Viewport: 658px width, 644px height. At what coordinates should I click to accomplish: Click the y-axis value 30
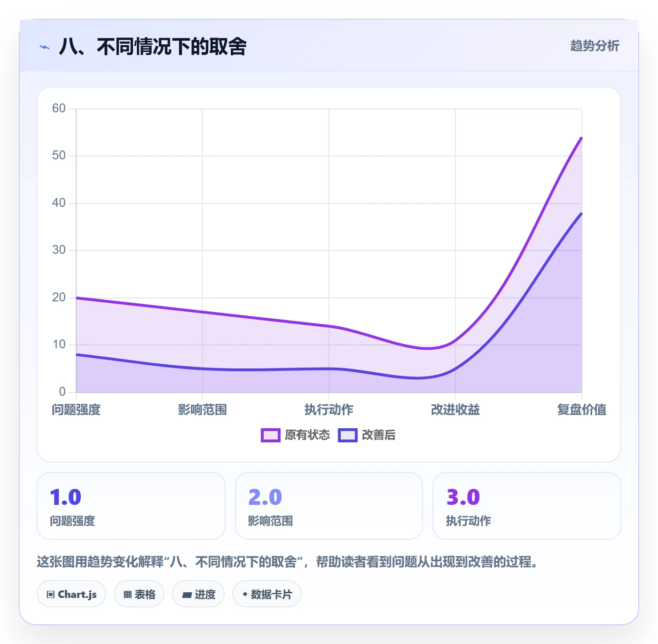point(59,250)
